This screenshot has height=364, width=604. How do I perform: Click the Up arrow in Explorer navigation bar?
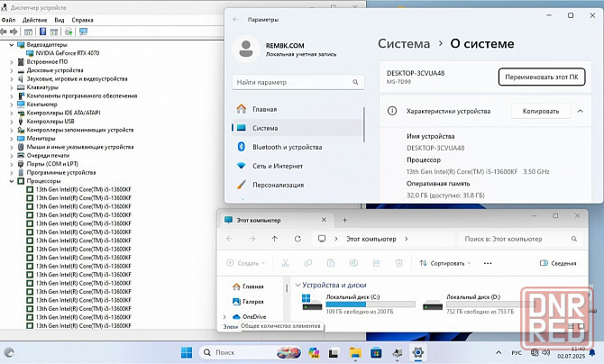point(275,239)
